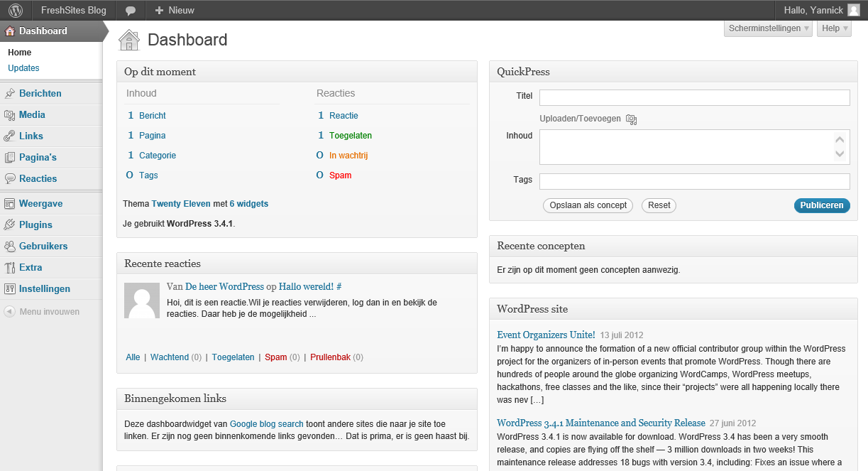
Task: Click the Plugins plug icon
Action: click(10, 225)
